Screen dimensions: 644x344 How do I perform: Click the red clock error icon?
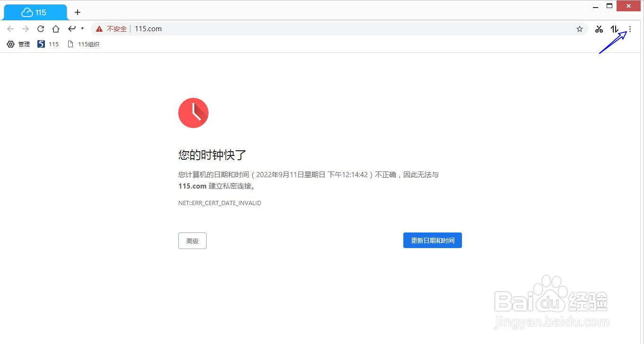(x=193, y=113)
